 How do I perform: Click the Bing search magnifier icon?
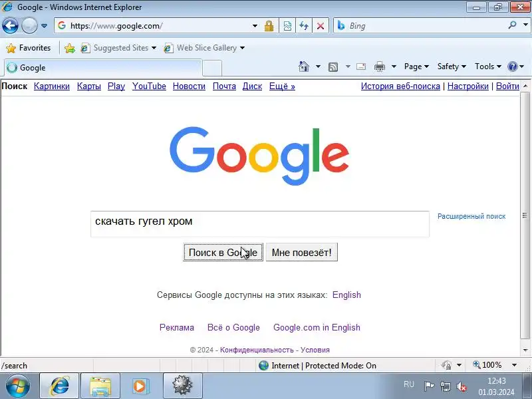click(512, 25)
